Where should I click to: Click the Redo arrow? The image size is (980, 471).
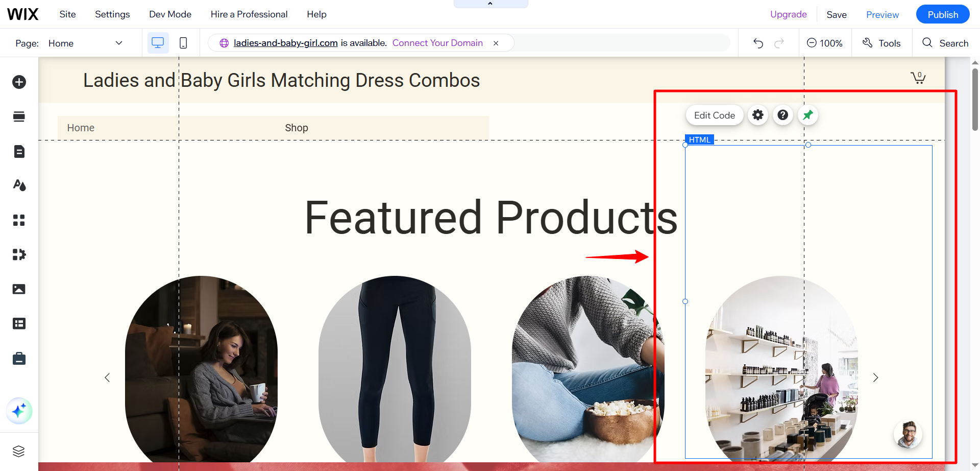pos(779,43)
